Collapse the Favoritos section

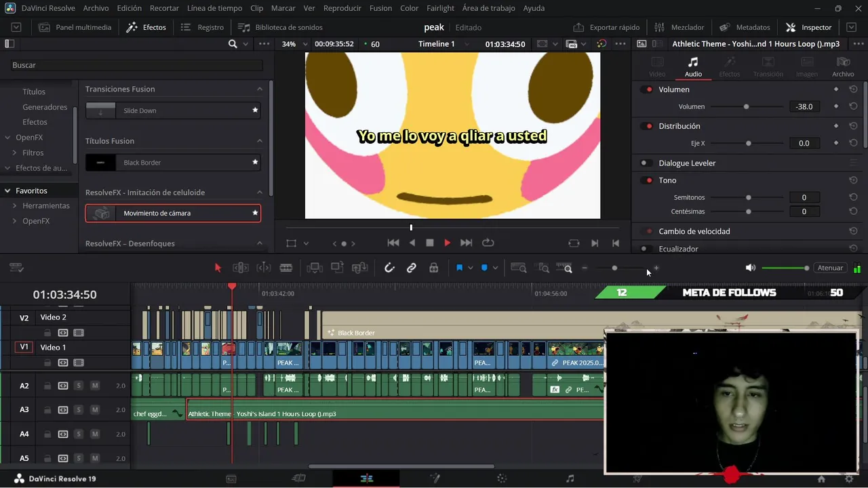7,191
